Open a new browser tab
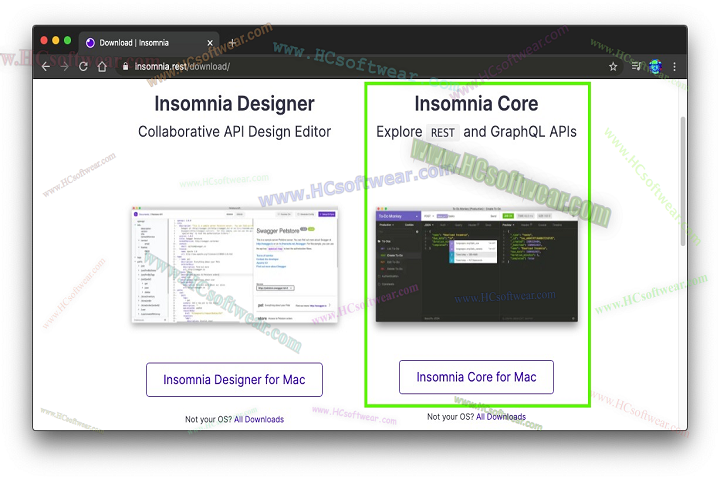This screenshot has width=720, height=480. tap(232, 43)
